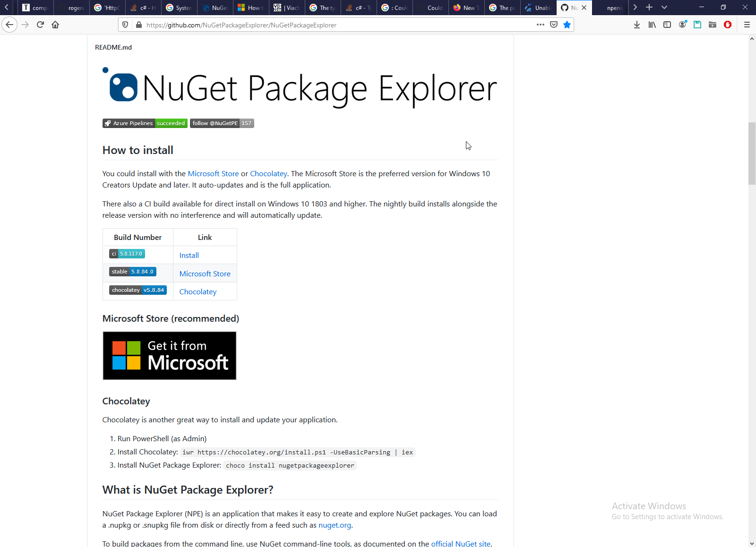Open the official NuGet site link

pos(461,544)
